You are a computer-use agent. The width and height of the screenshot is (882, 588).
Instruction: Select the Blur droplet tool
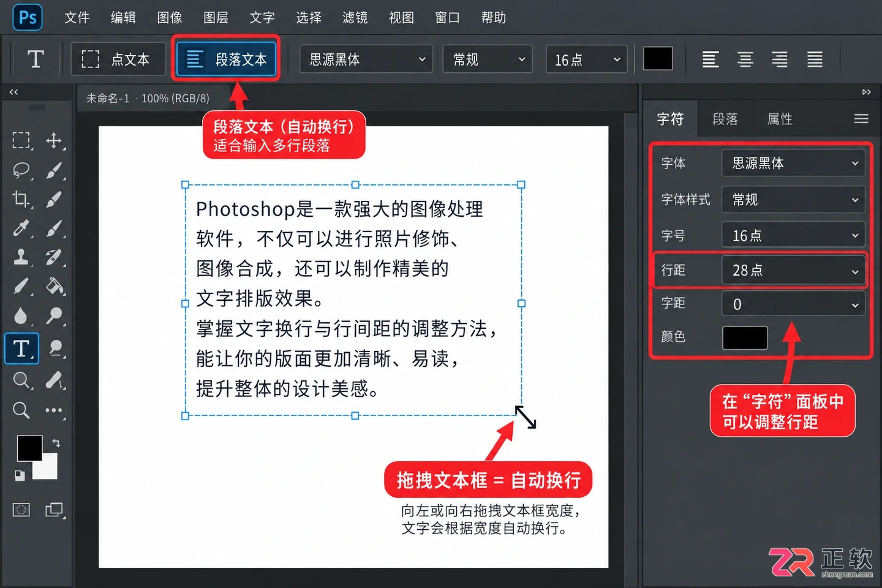[x=21, y=315]
